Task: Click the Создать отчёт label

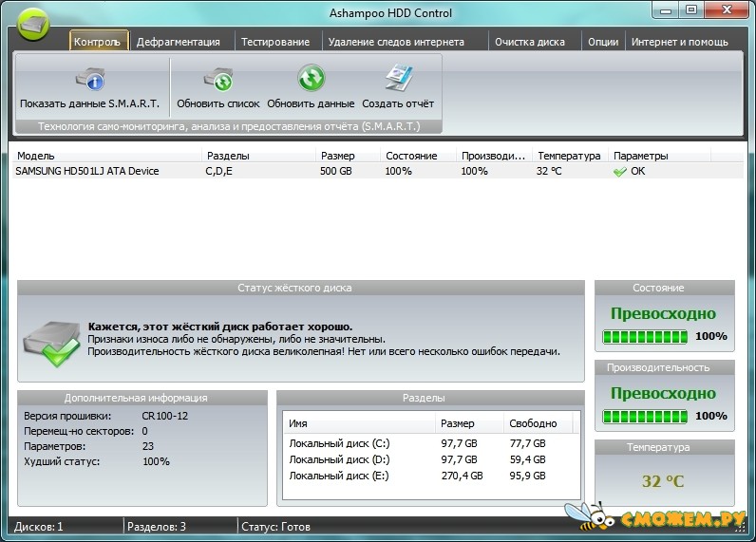Action: 398,103
